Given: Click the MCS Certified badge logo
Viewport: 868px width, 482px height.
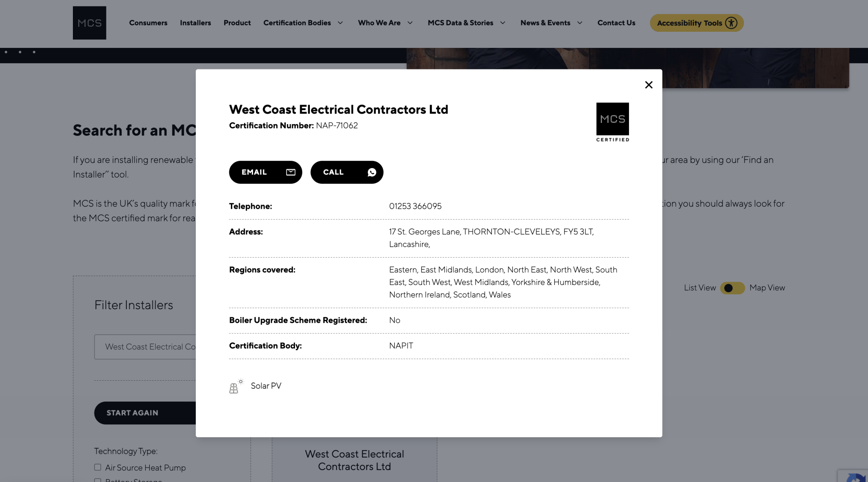Looking at the screenshot, I should click(612, 122).
